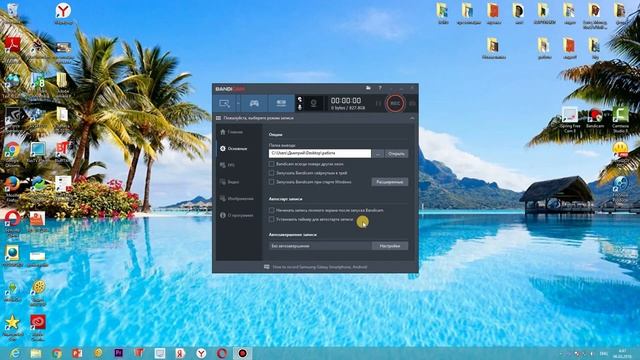Enable start full-screen recording on launch
640x360 pixels.
tap(271, 210)
